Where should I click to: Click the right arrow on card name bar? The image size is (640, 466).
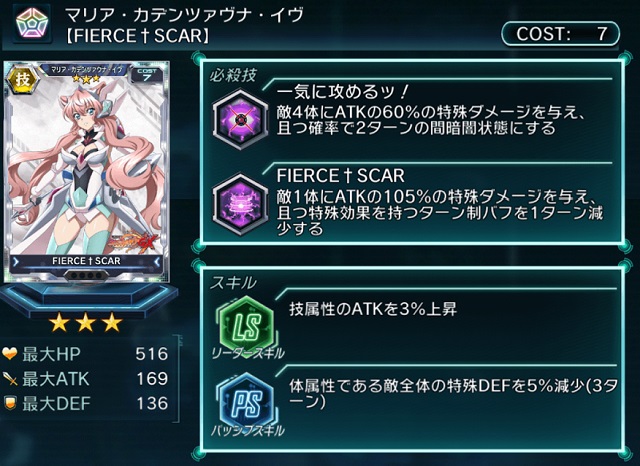click(x=157, y=261)
